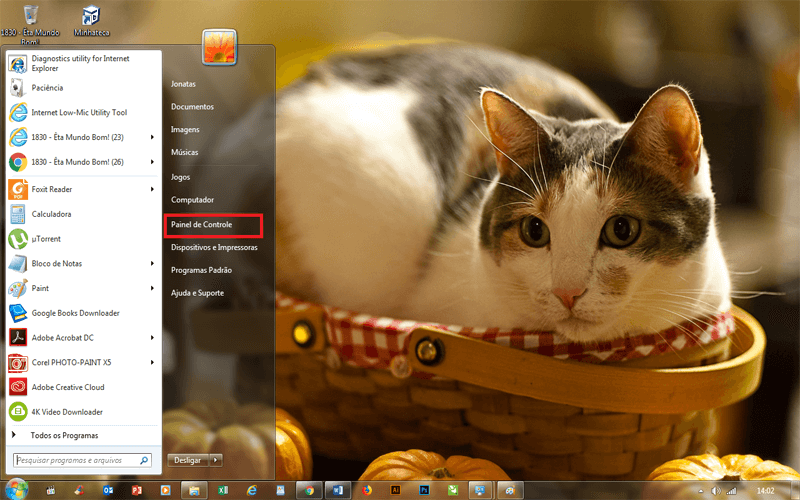
Task: Open Firefox from the taskbar
Action: point(367,490)
